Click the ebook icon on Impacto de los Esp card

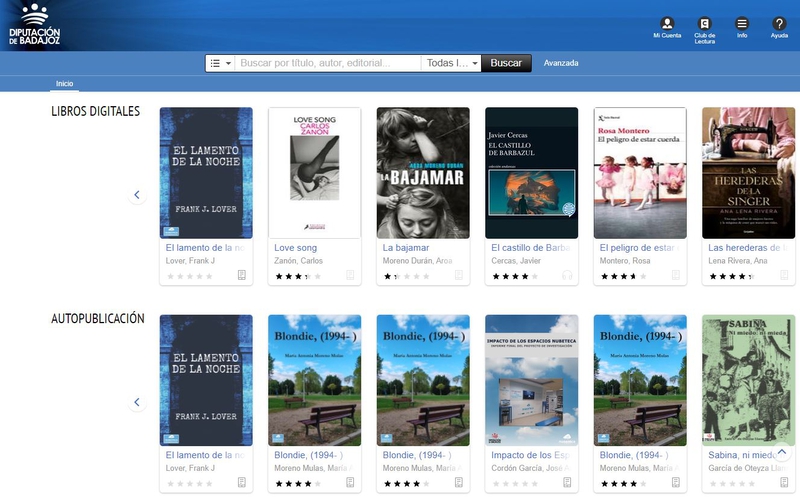pyautogui.click(x=567, y=482)
